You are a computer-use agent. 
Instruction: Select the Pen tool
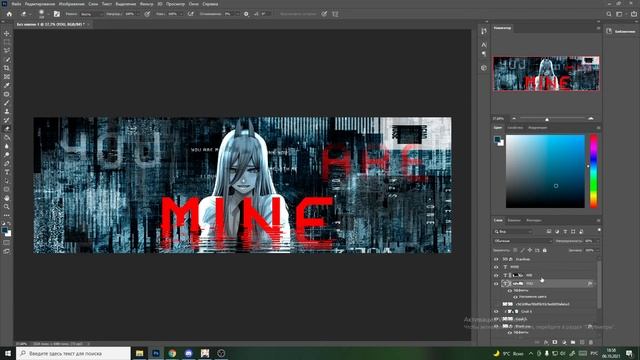(x=7, y=163)
